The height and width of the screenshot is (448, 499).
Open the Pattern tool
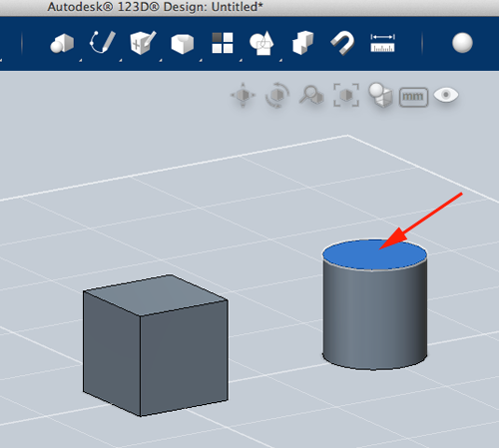tap(223, 43)
